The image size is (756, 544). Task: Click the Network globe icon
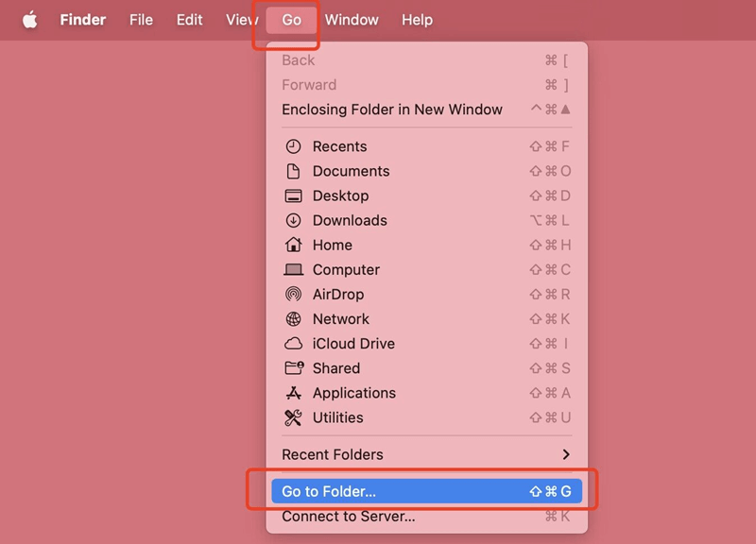click(x=294, y=318)
